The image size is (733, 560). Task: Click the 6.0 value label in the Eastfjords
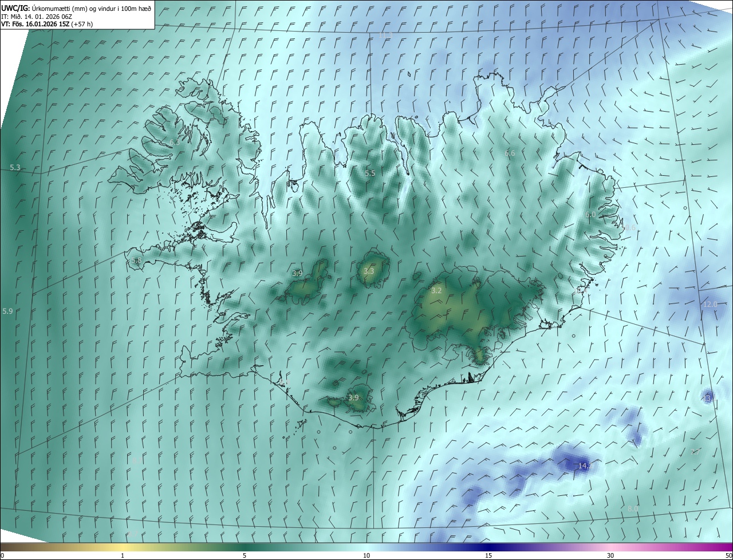590,215
